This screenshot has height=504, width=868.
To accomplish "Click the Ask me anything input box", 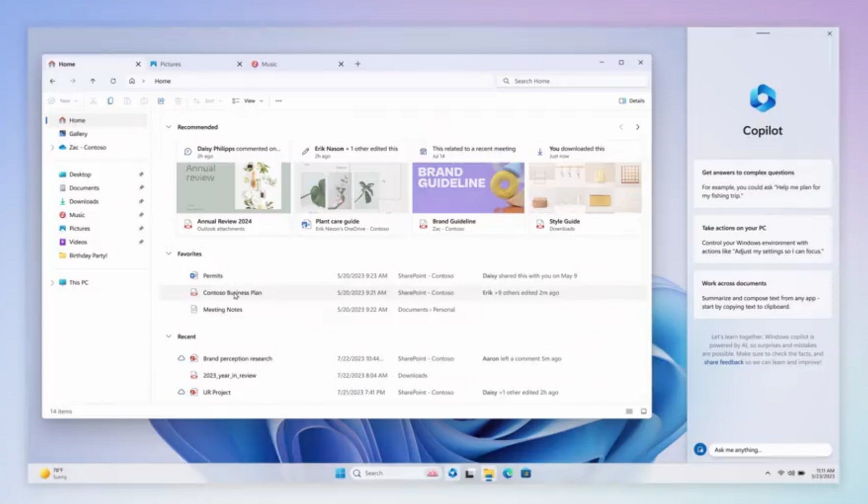I will 769,450.
